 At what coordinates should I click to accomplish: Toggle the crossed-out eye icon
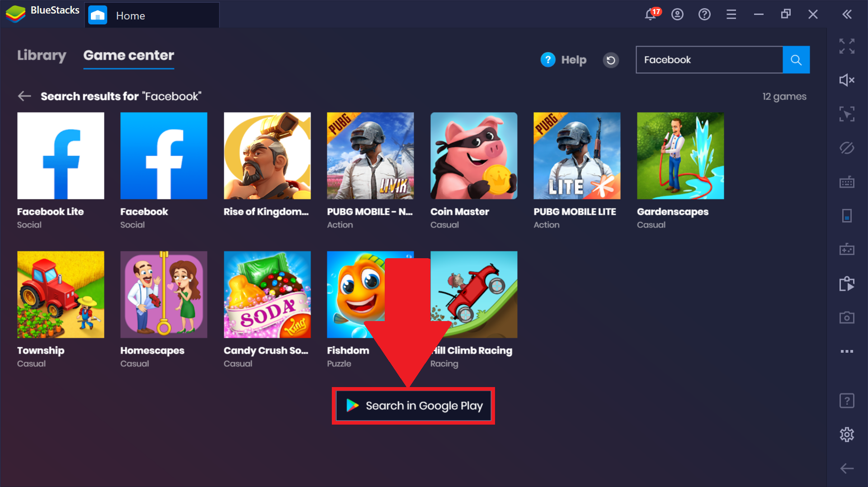pyautogui.click(x=847, y=148)
